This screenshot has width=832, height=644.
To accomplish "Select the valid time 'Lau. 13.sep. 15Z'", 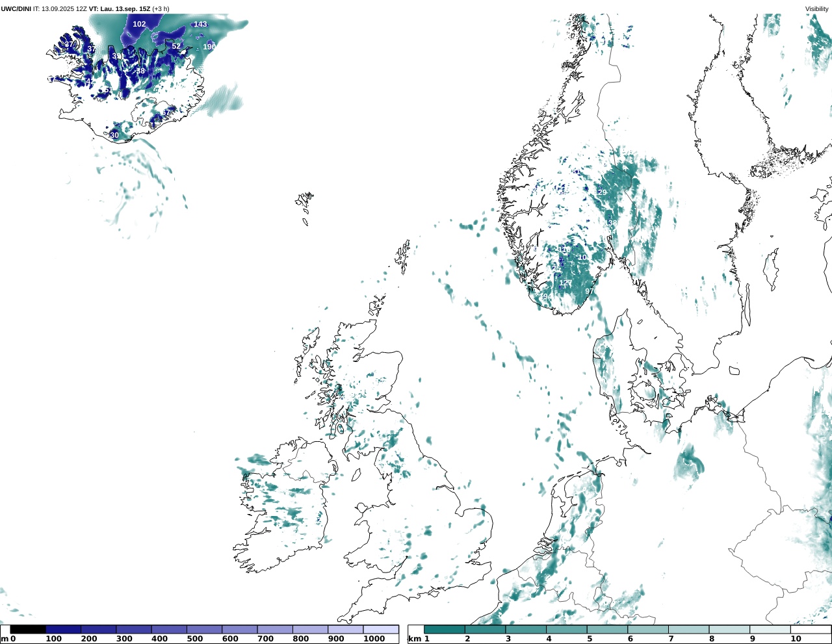I will coord(125,9).
